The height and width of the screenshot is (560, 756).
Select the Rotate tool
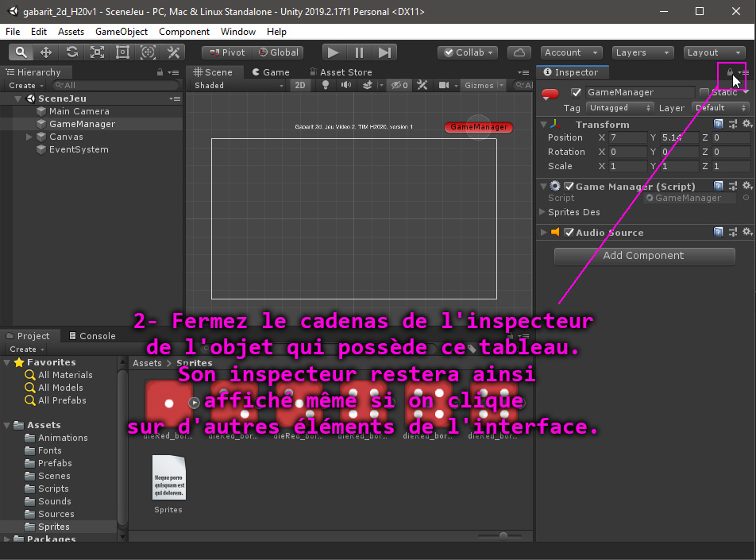(71, 52)
